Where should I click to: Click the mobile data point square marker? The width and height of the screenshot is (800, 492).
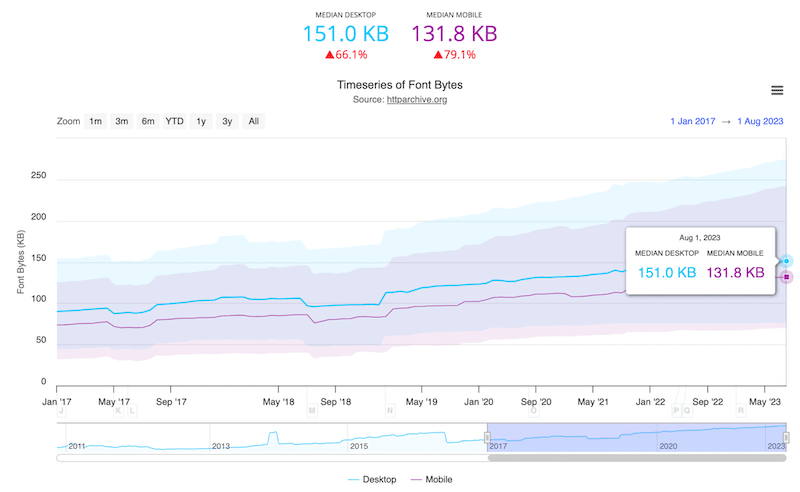pyautogui.click(x=787, y=277)
